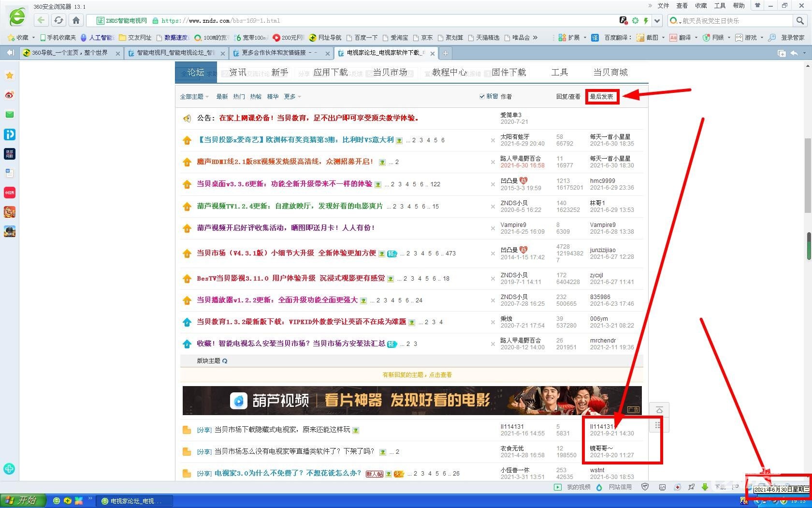Click the green lightning speed mode icon
This screenshot has height=508, width=812.
(x=646, y=21)
